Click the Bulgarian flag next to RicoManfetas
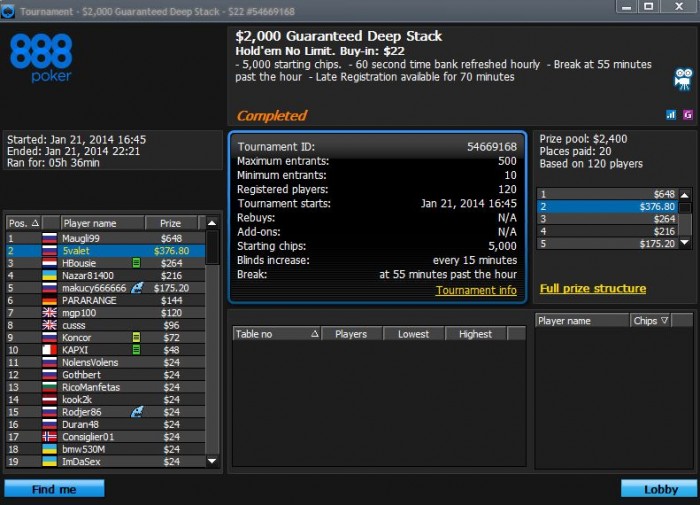700x505 pixels. 50,387
